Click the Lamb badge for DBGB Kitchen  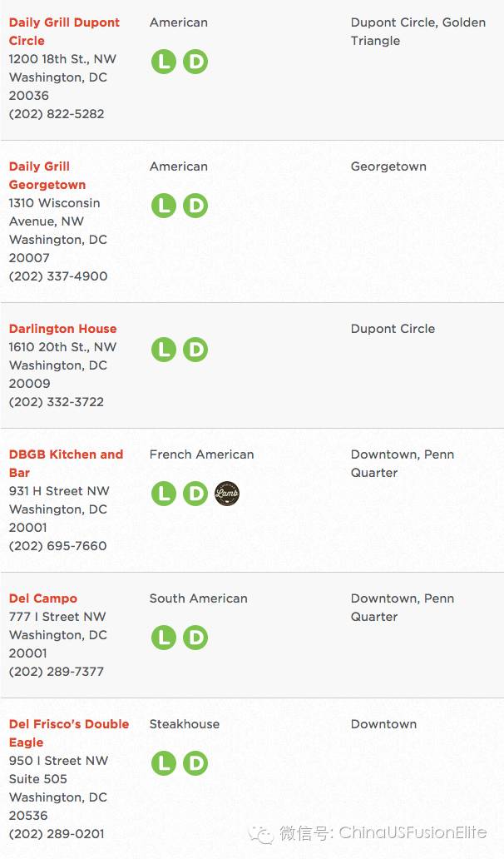tap(226, 493)
